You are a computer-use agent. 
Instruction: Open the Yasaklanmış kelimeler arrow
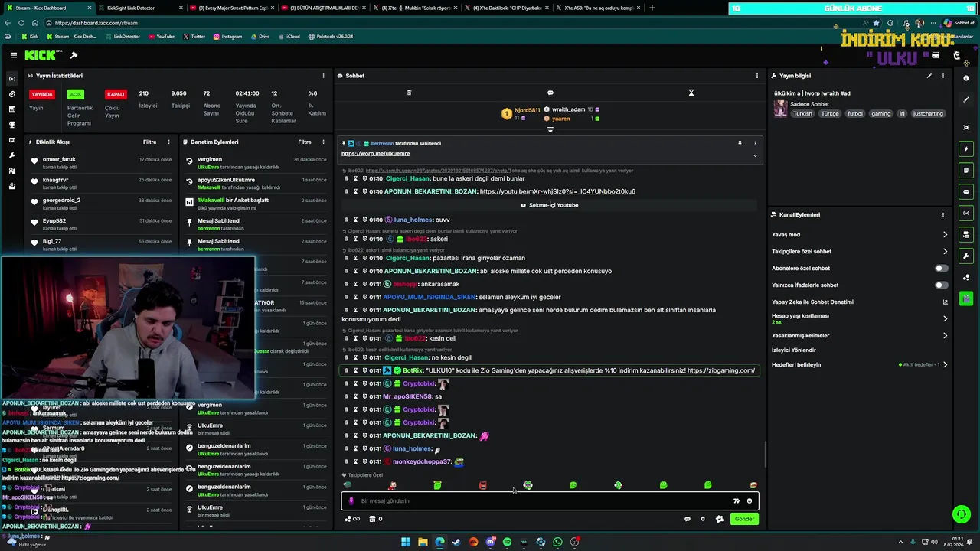coord(945,336)
